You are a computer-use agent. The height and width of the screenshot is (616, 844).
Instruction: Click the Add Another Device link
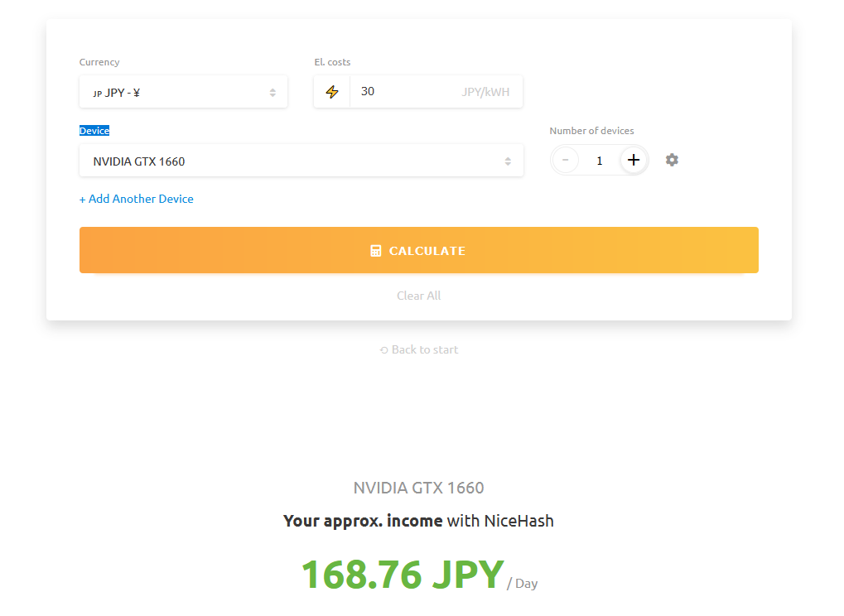pos(136,199)
